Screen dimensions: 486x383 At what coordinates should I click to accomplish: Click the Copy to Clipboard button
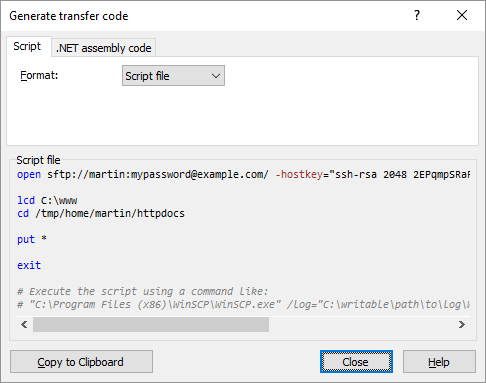pyautogui.click(x=81, y=362)
